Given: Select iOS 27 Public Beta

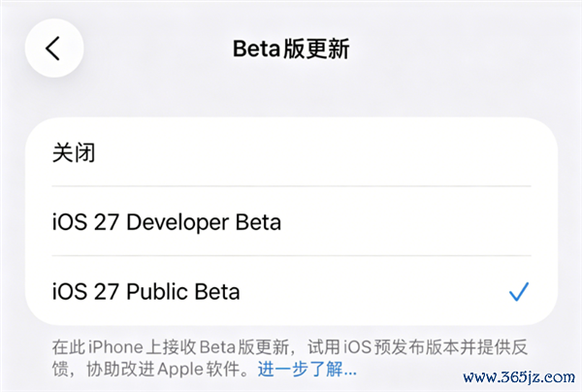Looking at the screenshot, I should pyautogui.click(x=291, y=291).
